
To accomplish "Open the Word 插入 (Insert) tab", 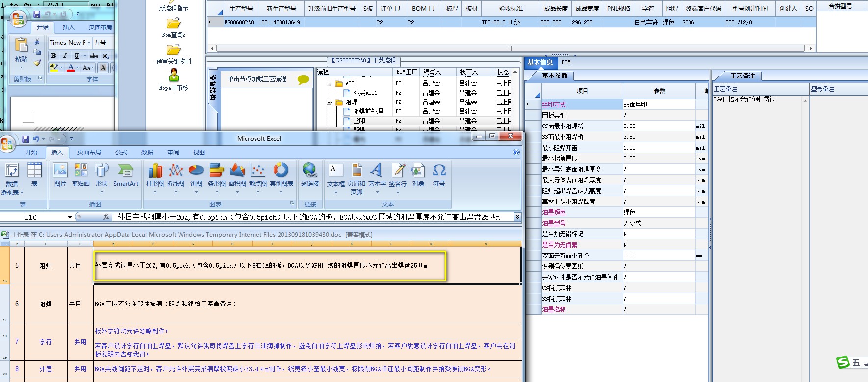I will [x=69, y=27].
